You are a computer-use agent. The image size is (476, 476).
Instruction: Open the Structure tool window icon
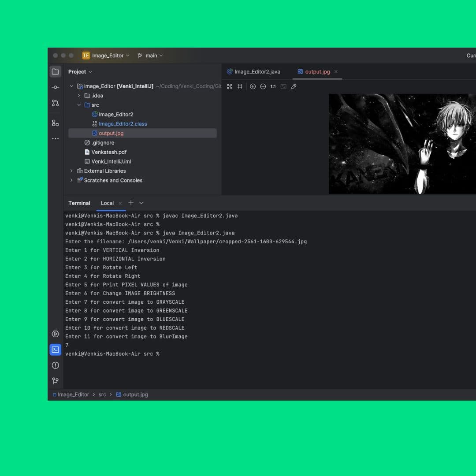click(55, 123)
